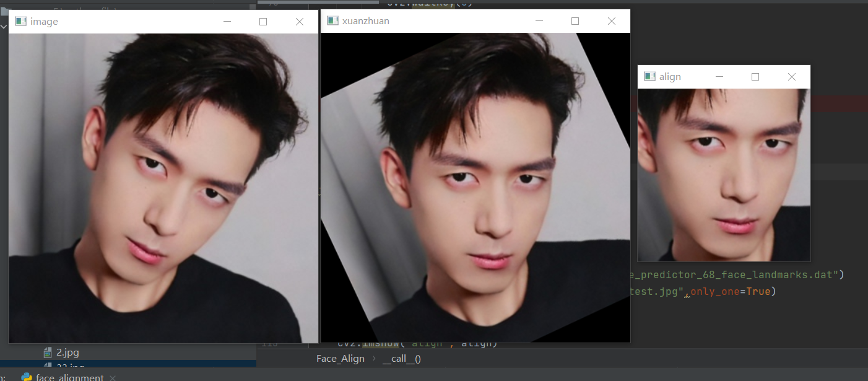The height and width of the screenshot is (381, 868).
Task: Minimize the xuanzhuan window
Action: click(539, 21)
